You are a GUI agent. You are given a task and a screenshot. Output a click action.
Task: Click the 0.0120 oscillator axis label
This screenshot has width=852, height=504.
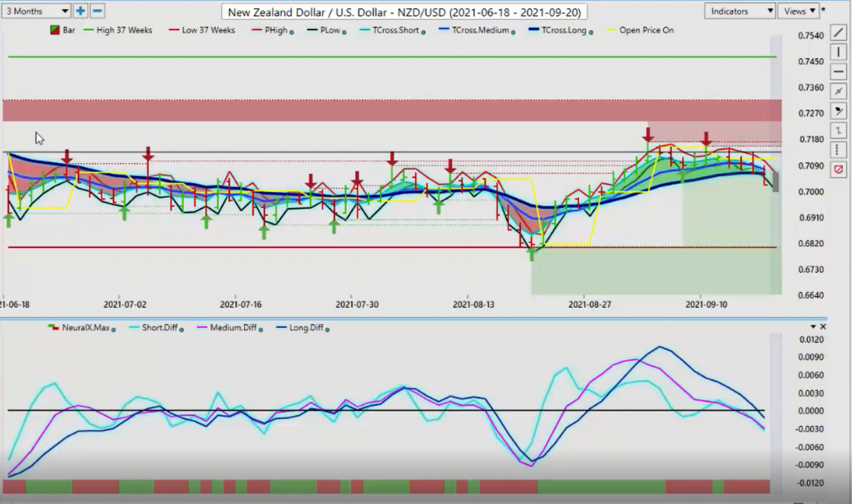coord(810,340)
